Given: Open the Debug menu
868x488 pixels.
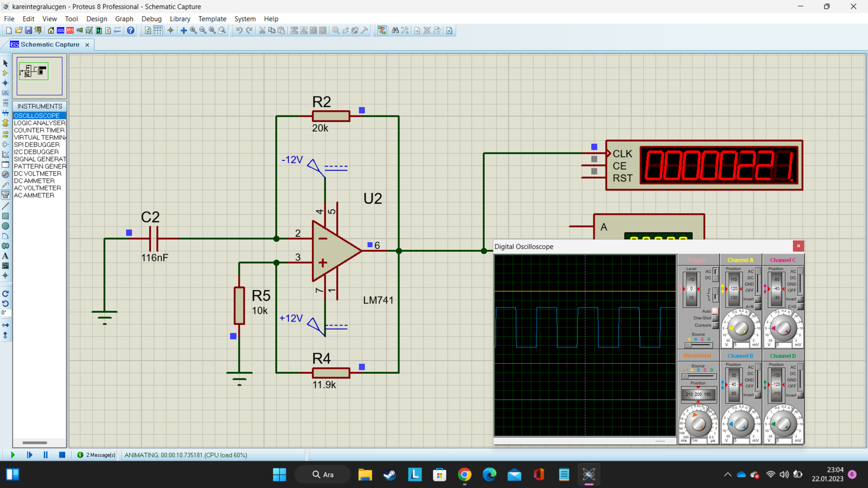Looking at the screenshot, I should 151,18.
